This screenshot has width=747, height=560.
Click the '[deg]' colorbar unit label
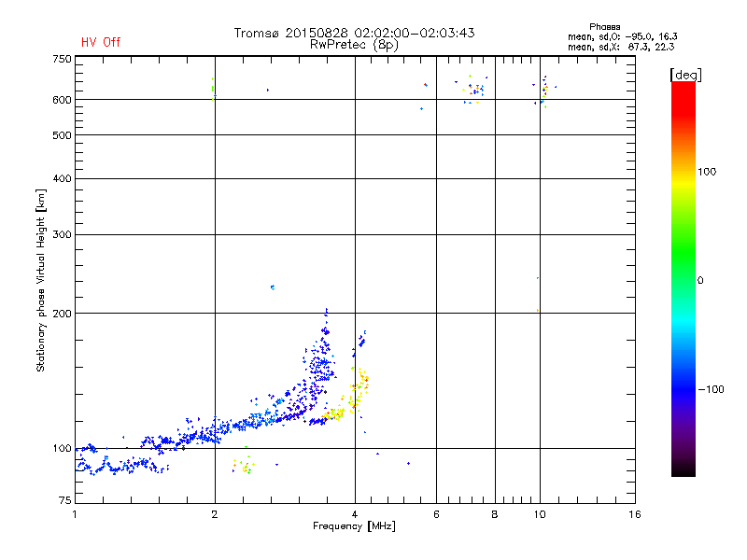(685, 75)
